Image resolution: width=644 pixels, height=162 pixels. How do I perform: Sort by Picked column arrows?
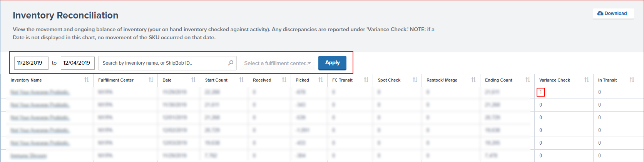[321, 80]
